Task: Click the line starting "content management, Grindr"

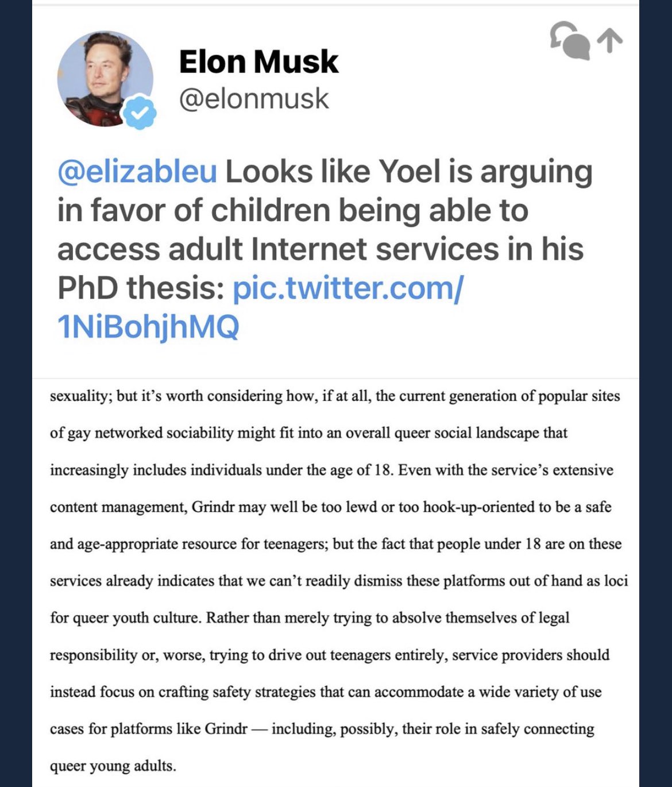Action: tap(330, 507)
